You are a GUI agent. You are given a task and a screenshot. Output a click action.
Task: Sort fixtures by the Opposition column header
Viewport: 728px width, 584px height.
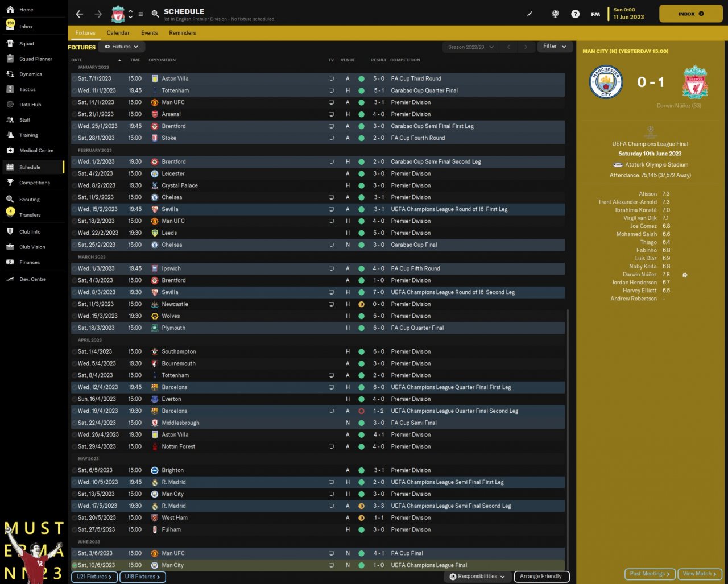162,60
